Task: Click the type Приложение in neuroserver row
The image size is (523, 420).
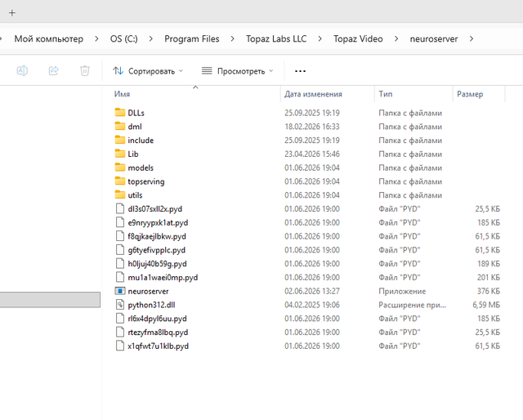Action: (402, 292)
